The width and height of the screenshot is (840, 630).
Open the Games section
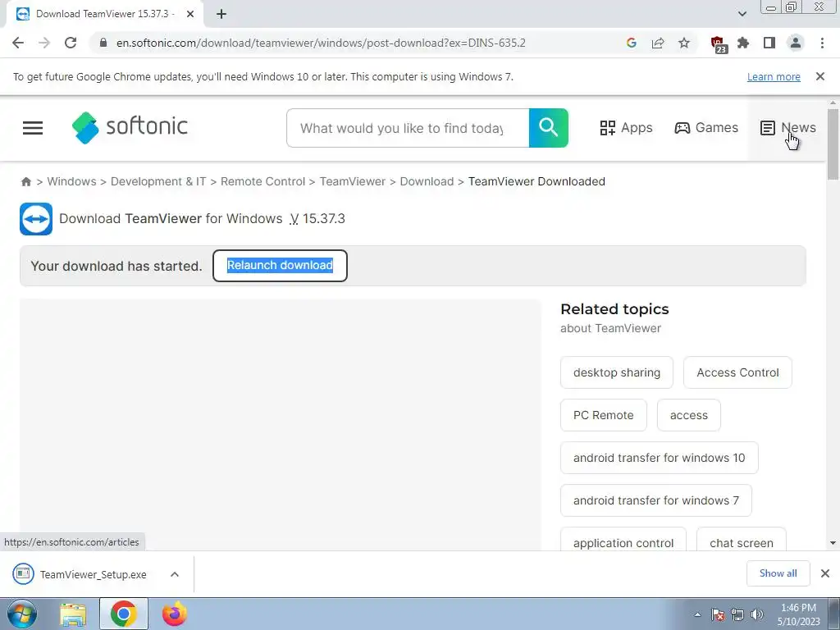point(706,127)
